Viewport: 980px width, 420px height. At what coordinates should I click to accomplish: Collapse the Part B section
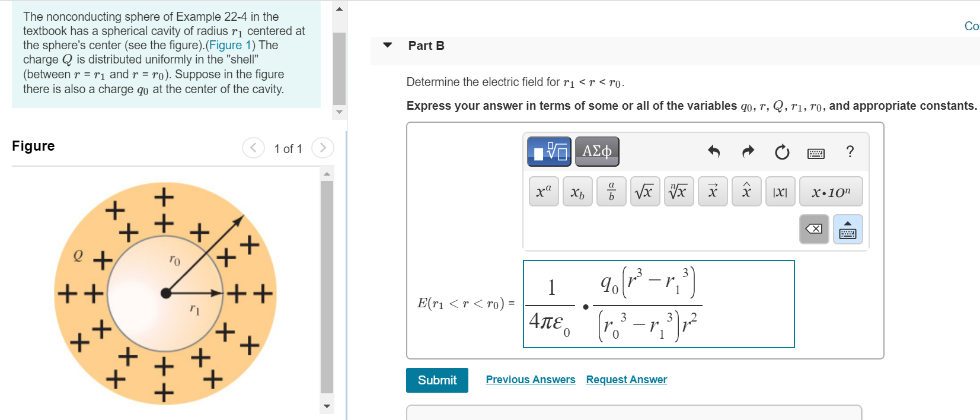point(387,45)
